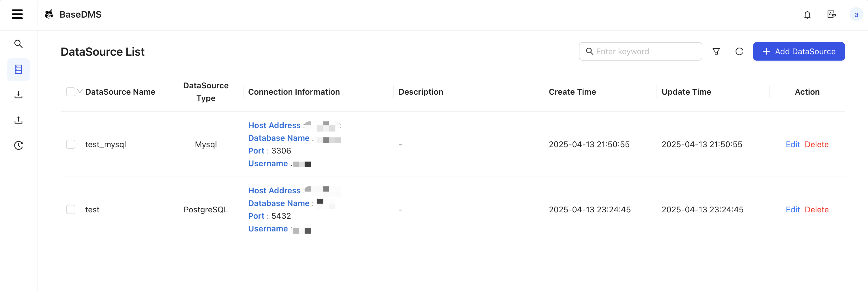The height and width of the screenshot is (292, 868).
Task: Expand the selection dropdown chevron in header
Action: tap(80, 91)
